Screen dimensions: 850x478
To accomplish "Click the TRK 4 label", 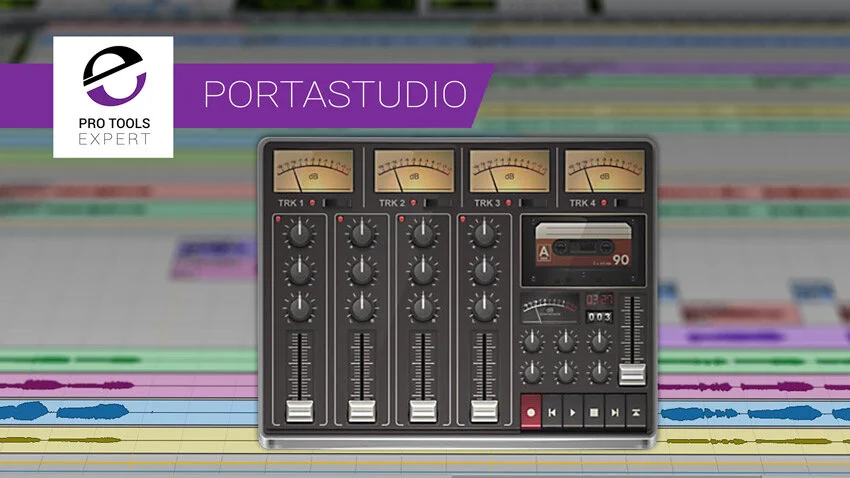I will (x=582, y=203).
